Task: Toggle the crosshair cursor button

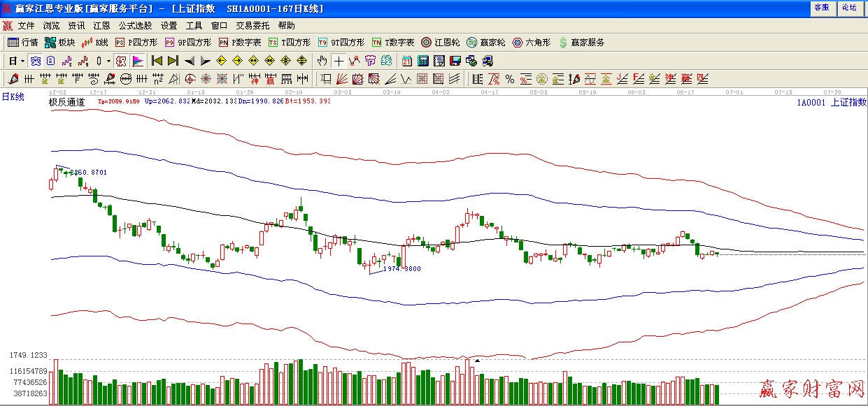Action: (x=339, y=61)
